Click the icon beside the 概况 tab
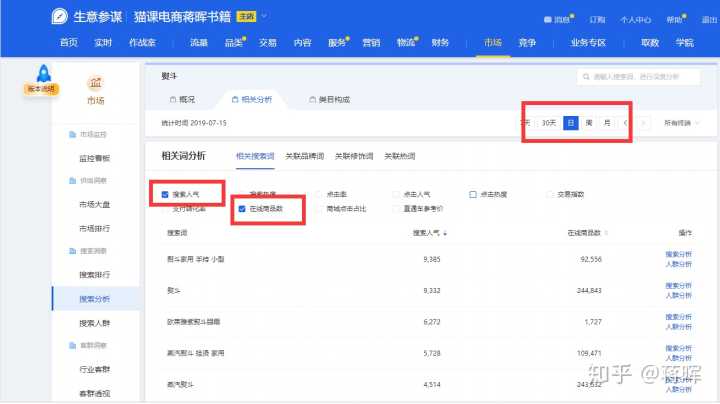This screenshot has height=404, width=720. 172,100
